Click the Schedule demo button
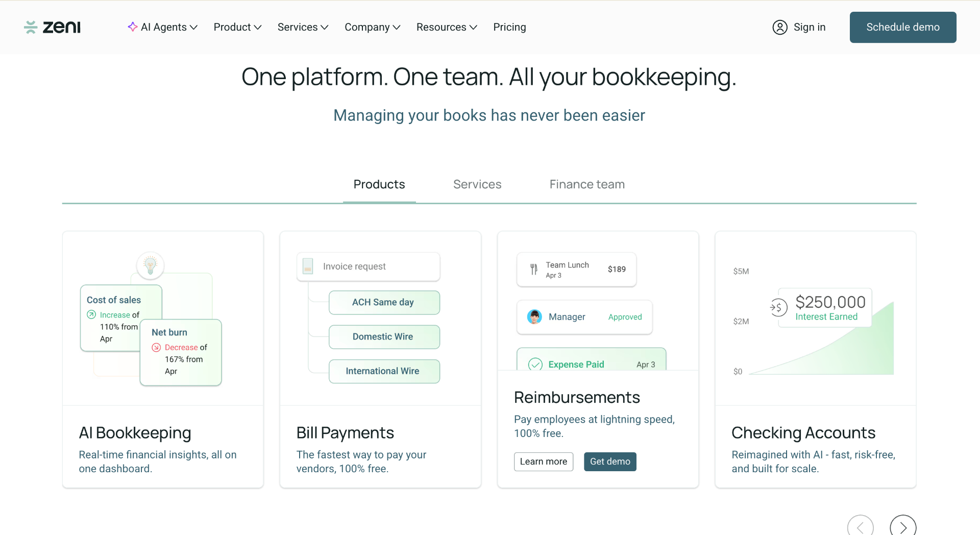 tap(903, 27)
